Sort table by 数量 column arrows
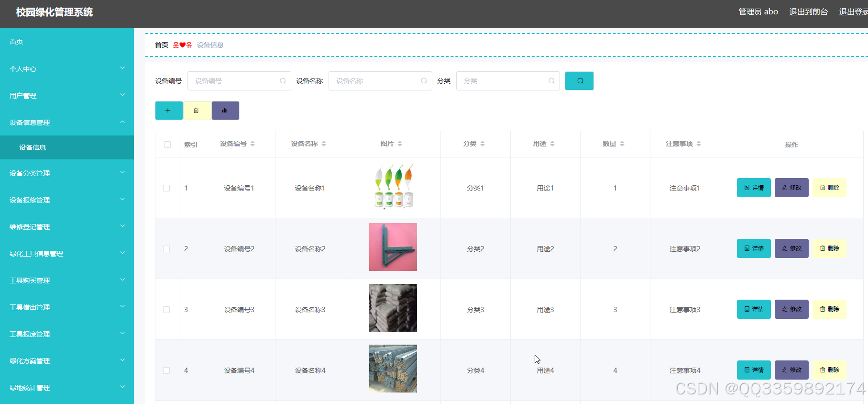 pyautogui.click(x=622, y=144)
